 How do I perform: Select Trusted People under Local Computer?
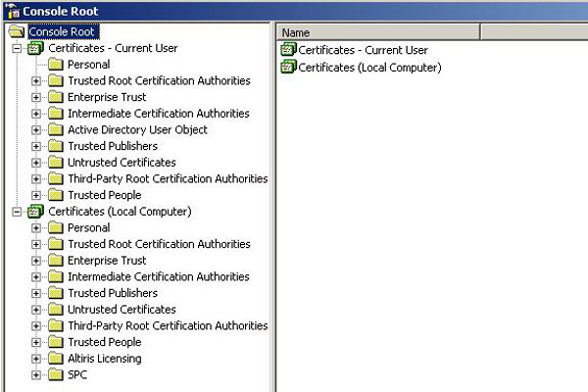click(105, 342)
